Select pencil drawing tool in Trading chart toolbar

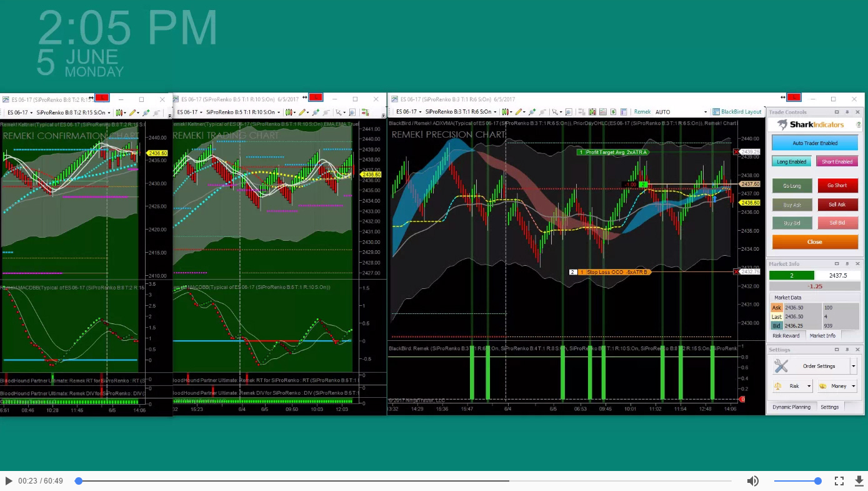[x=302, y=113]
